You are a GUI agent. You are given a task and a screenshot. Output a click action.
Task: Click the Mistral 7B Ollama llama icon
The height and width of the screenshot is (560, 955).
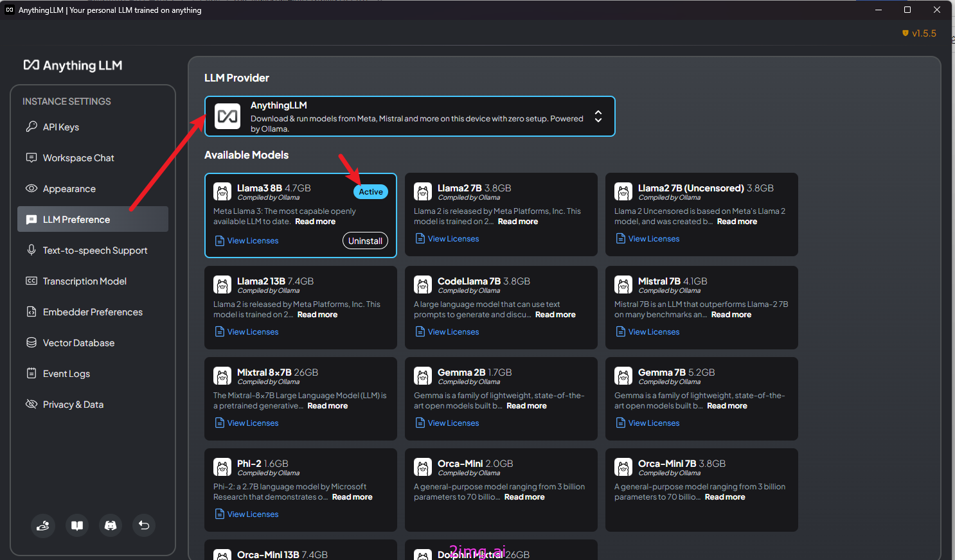tap(623, 284)
